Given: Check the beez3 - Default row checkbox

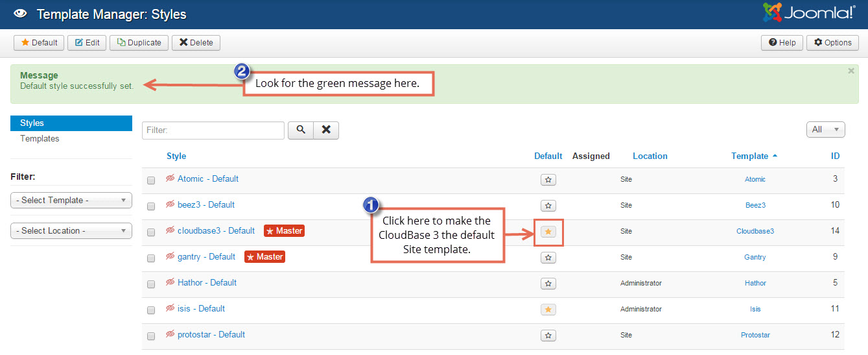Looking at the screenshot, I should 151,206.
